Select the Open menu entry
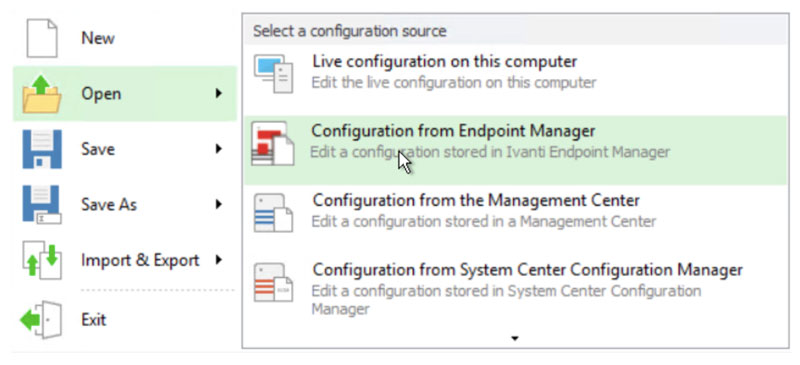 coord(125,93)
